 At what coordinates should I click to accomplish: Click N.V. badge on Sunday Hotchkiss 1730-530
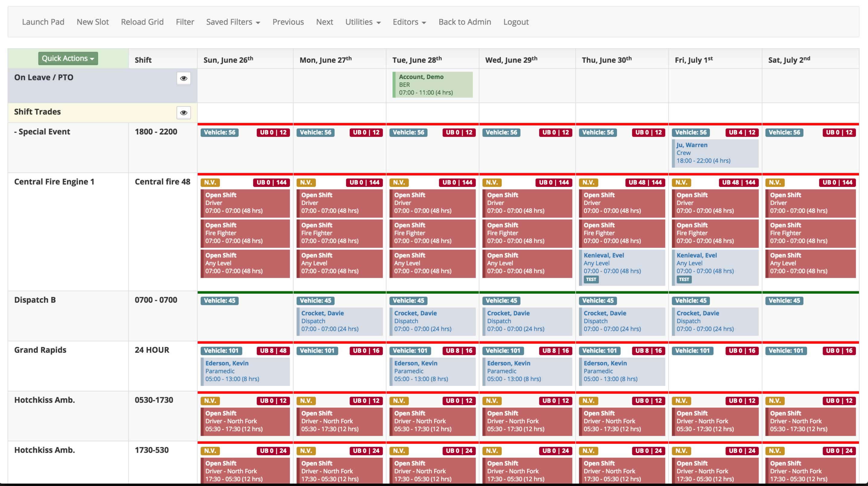coord(210,451)
